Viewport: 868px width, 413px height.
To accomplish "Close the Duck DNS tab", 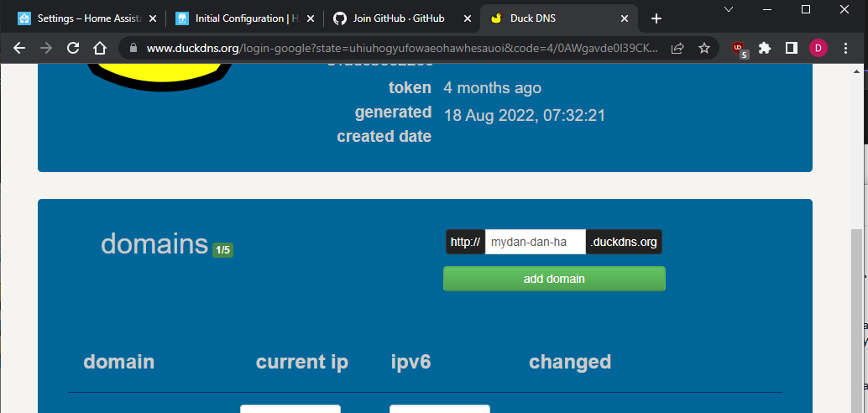I will (625, 18).
